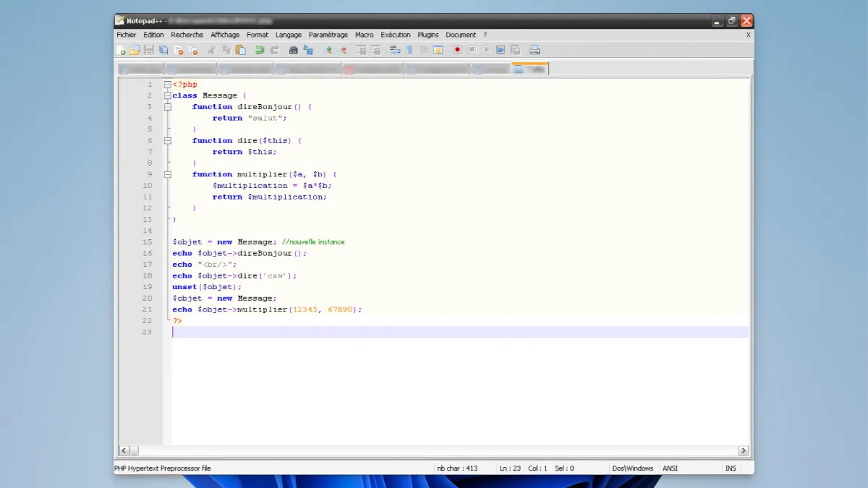Click the Paste clipboard icon in toolbar
The width and height of the screenshot is (868, 488).
[241, 50]
